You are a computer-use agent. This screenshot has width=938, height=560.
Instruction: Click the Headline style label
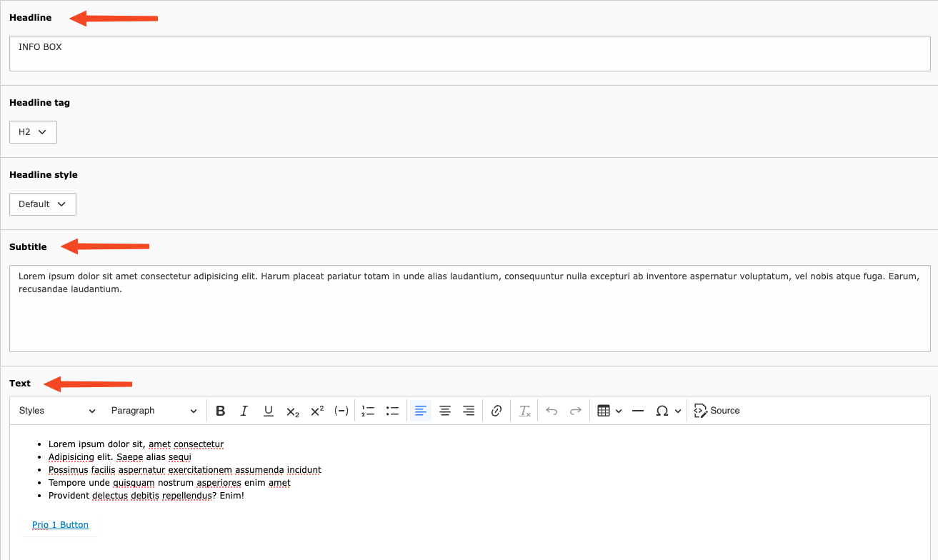(44, 175)
